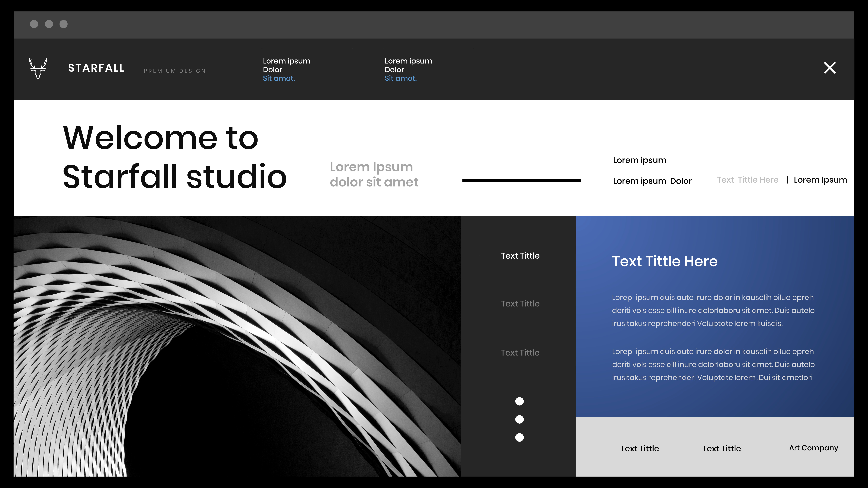
Task: Click the left Text Tittle footer link
Action: [x=640, y=448]
